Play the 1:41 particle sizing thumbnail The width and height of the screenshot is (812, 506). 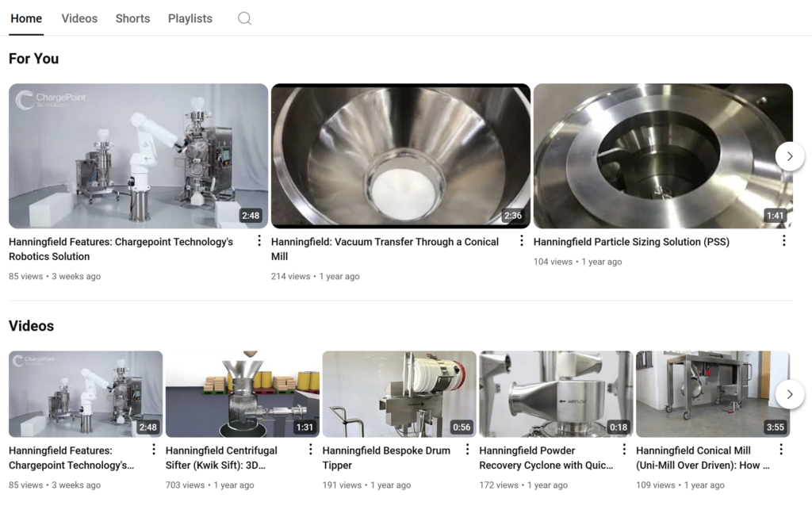pyautogui.click(x=663, y=156)
